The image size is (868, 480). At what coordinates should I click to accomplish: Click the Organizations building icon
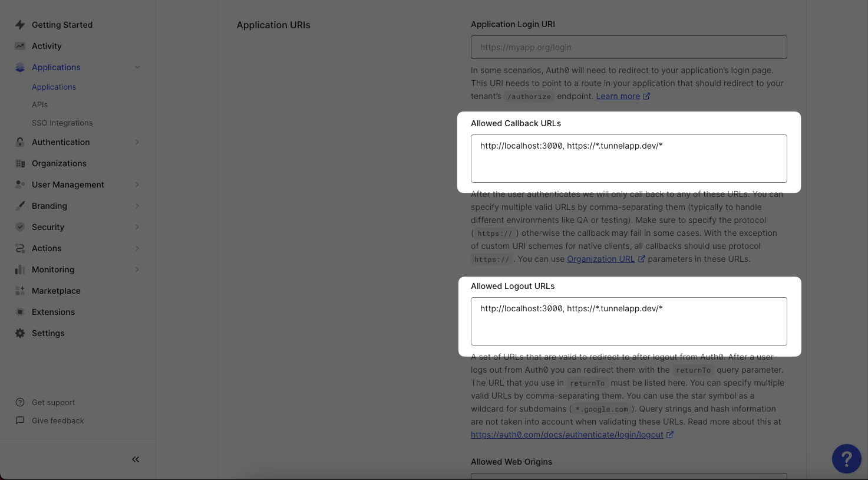[20, 163]
